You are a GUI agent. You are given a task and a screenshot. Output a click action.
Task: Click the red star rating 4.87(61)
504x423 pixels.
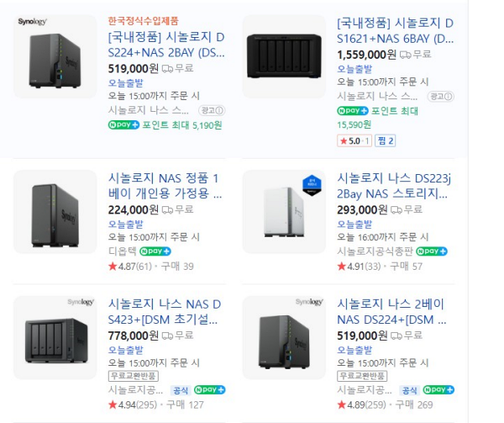(130, 267)
